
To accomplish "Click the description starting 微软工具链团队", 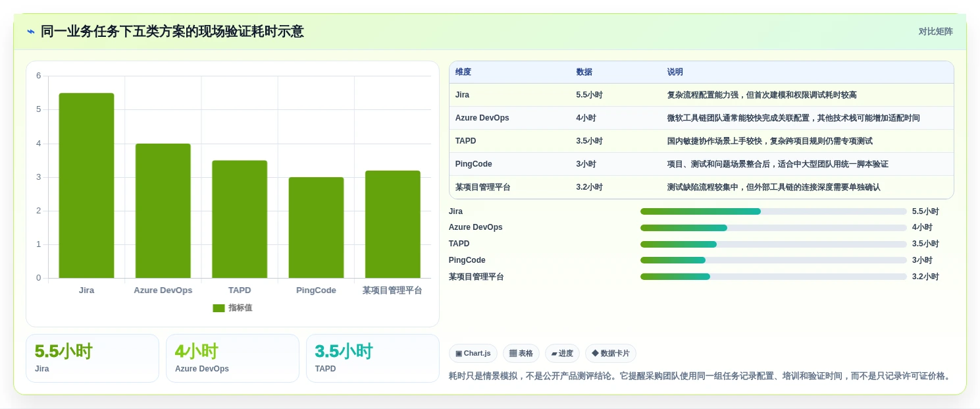I will (794, 118).
